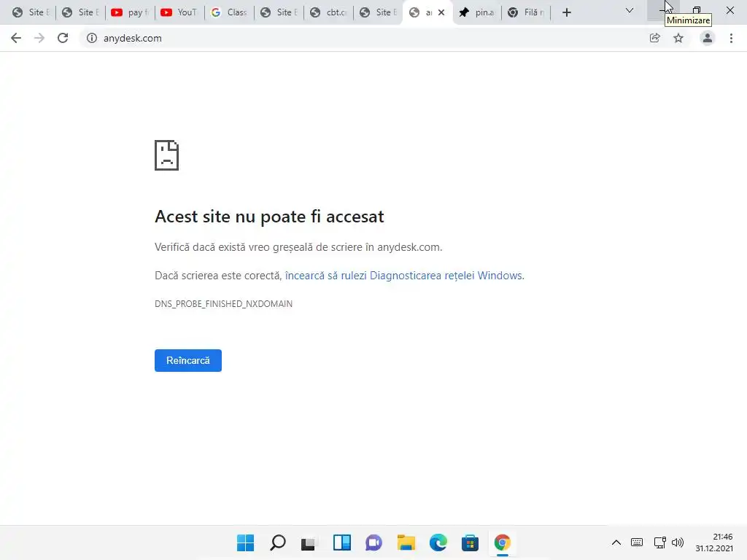This screenshot has height=560, width=747.
Task: Click the Chrome icon on the taskbar
Action: 502,542
